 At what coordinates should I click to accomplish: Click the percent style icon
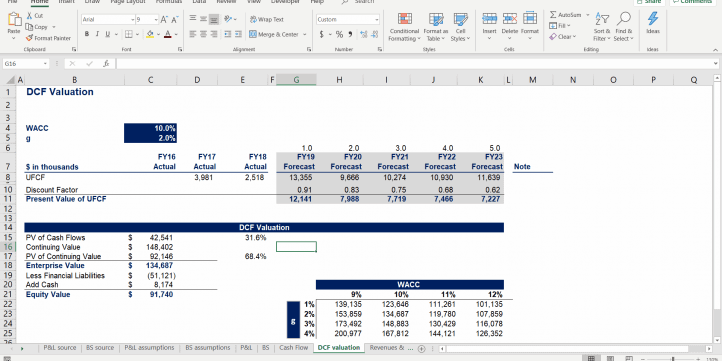click(339, 34)
